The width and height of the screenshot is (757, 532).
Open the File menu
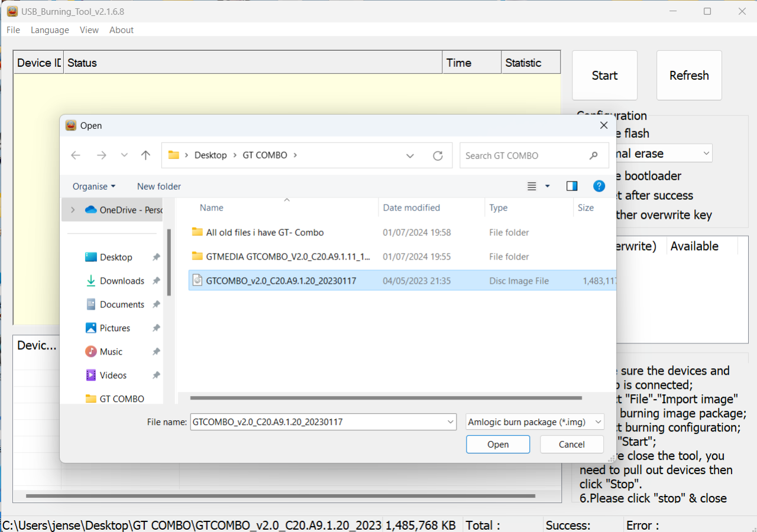[x=13, y=30]
